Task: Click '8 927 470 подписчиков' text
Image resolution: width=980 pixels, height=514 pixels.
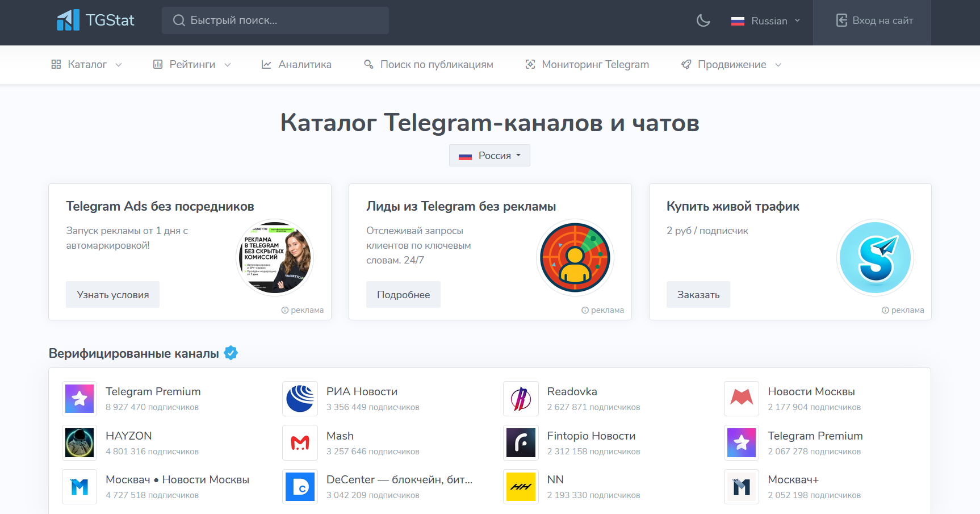Action: 152,407
